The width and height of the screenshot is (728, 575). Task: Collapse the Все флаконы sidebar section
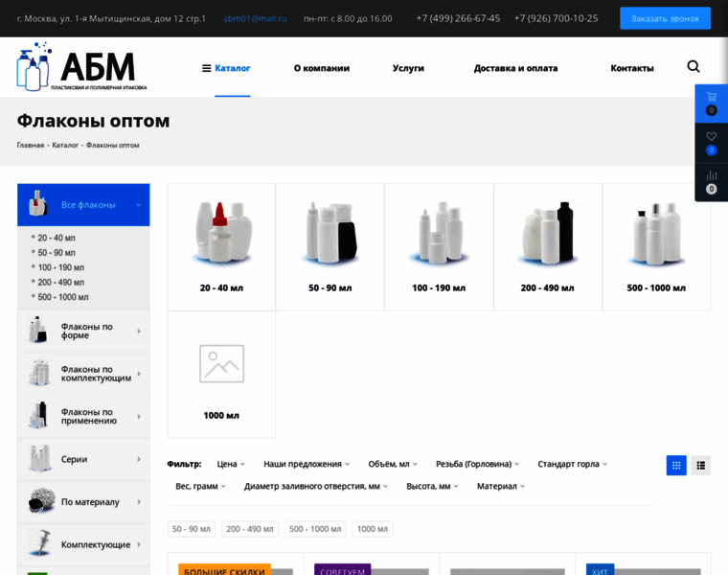[x=138, y=205]
